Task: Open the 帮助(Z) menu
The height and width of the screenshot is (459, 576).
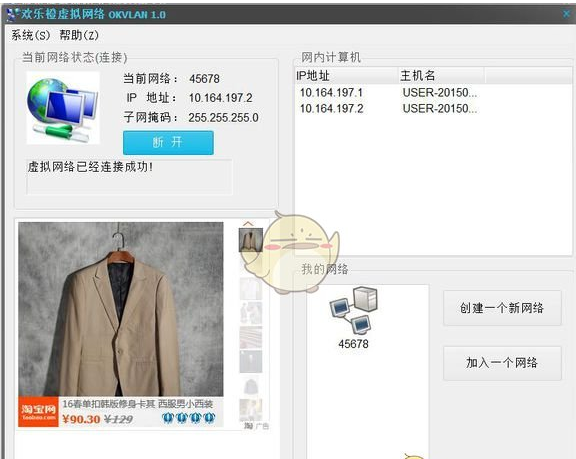Action: click(x=79, y=35)
